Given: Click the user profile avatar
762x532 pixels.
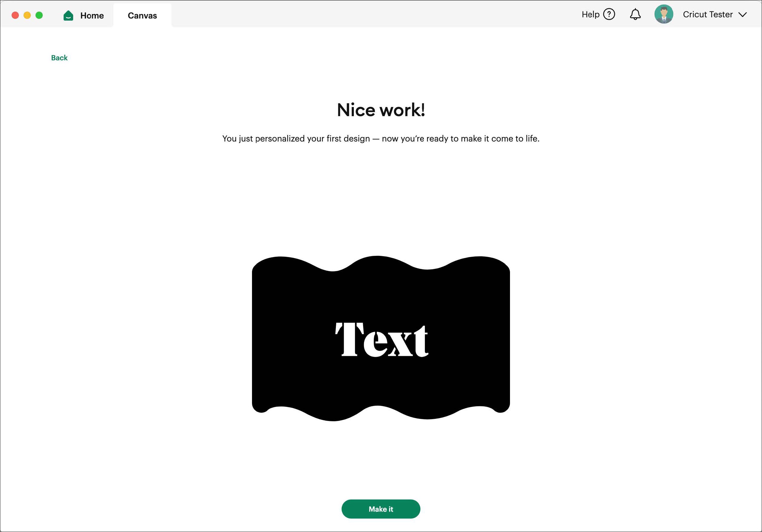Looking at the screenshot, I should click(663, 14).
